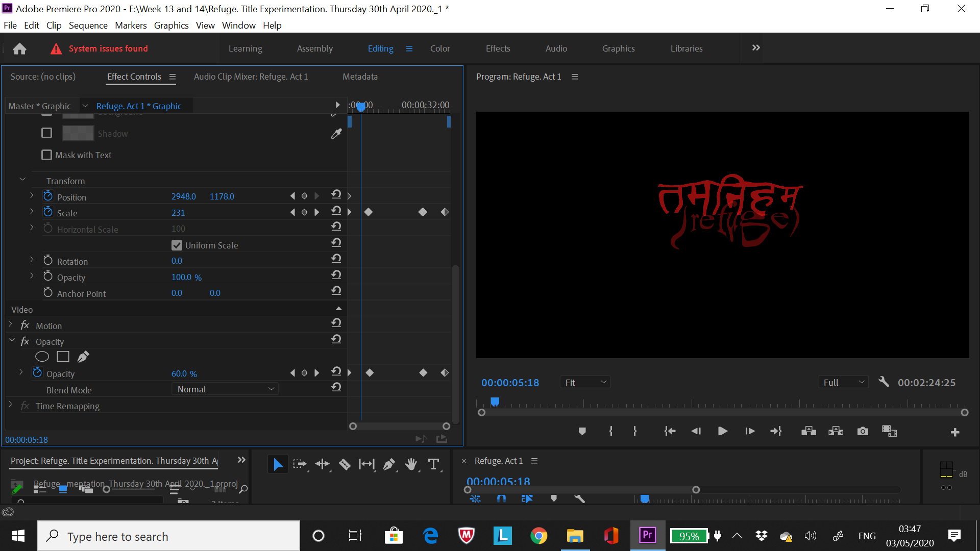Activate the Type tool
The width and height of the screenshot is (980, 551).
click(434, 464)
